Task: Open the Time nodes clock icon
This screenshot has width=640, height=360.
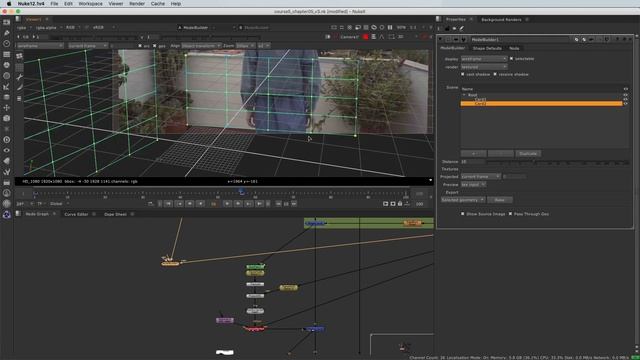Action: [7, 43]
